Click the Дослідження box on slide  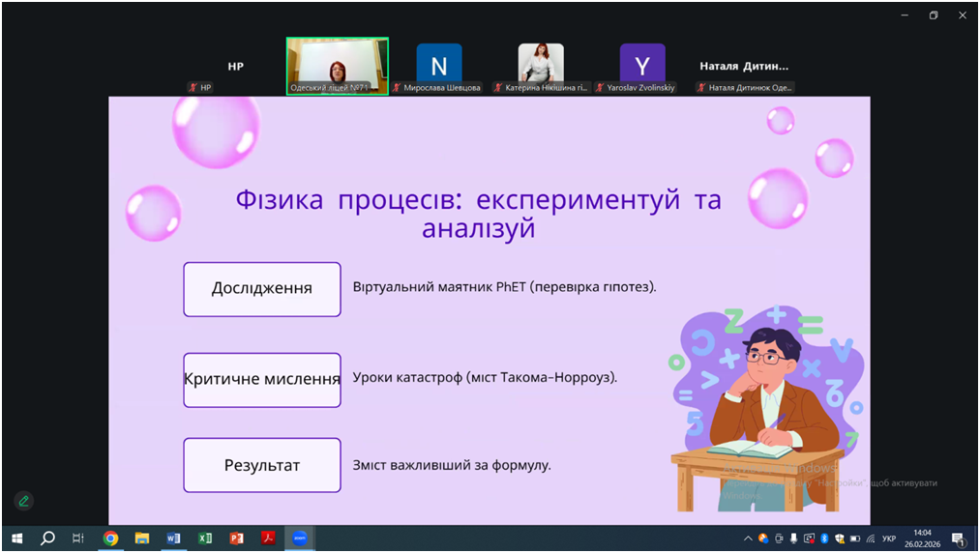(262, 289)
